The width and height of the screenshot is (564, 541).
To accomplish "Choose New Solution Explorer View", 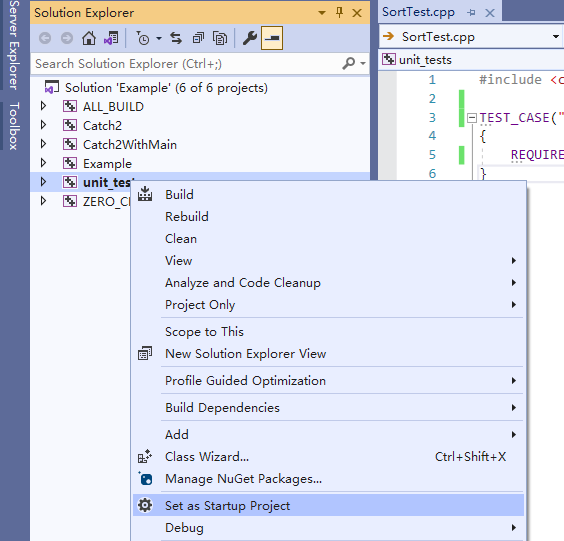I will click(328, 354).
